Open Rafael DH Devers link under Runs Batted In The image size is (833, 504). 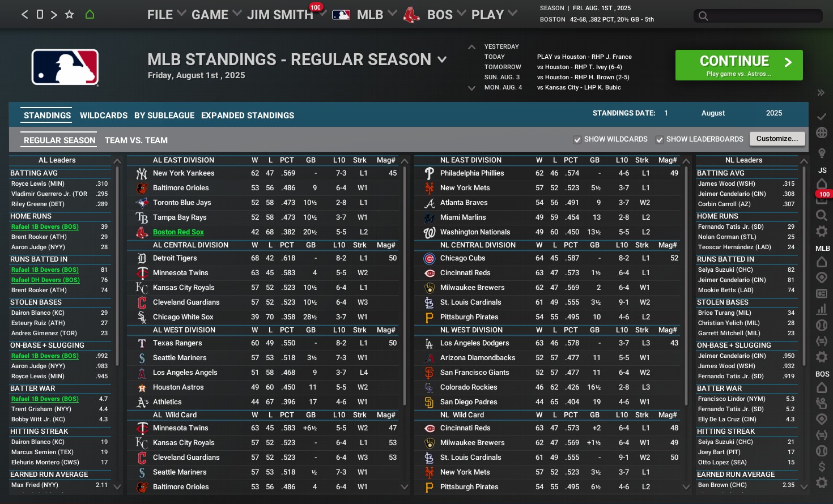point(45,280)
